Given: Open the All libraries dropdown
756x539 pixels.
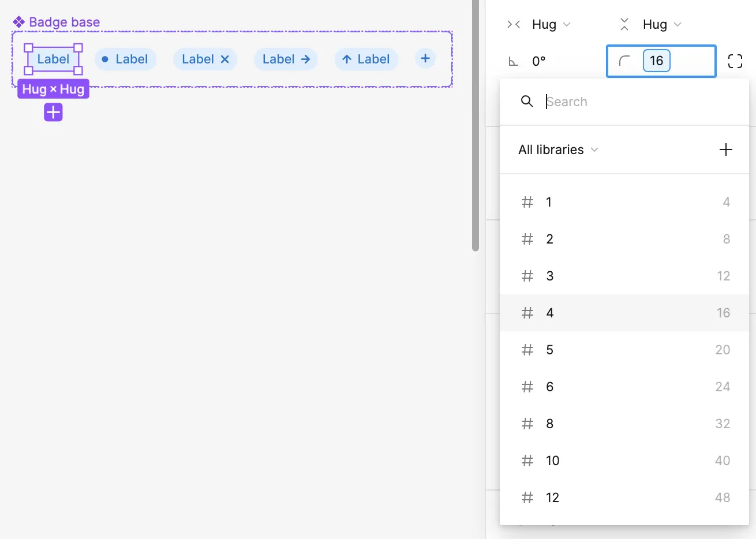Looking at the screenshot, I should pos(558,150).
